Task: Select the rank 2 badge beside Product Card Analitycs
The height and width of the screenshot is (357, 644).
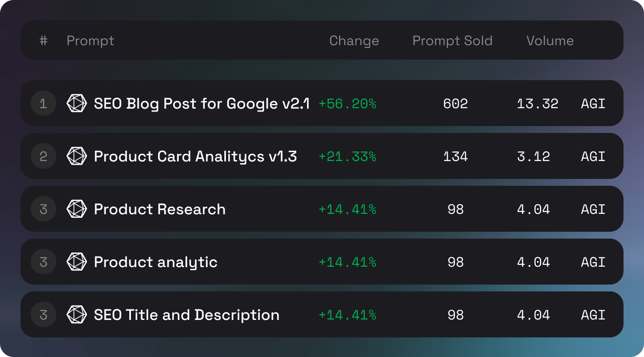Action: pos(43,156)
